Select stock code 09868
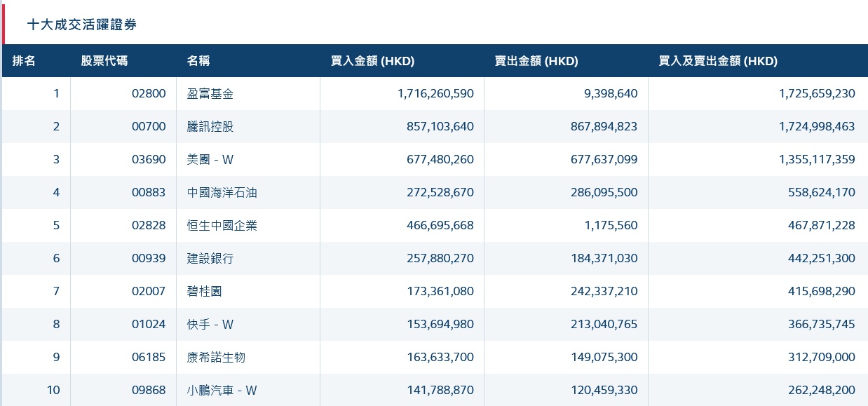This screenshot has height=406, width=868. pyautogui.click(x=149, y=390)
